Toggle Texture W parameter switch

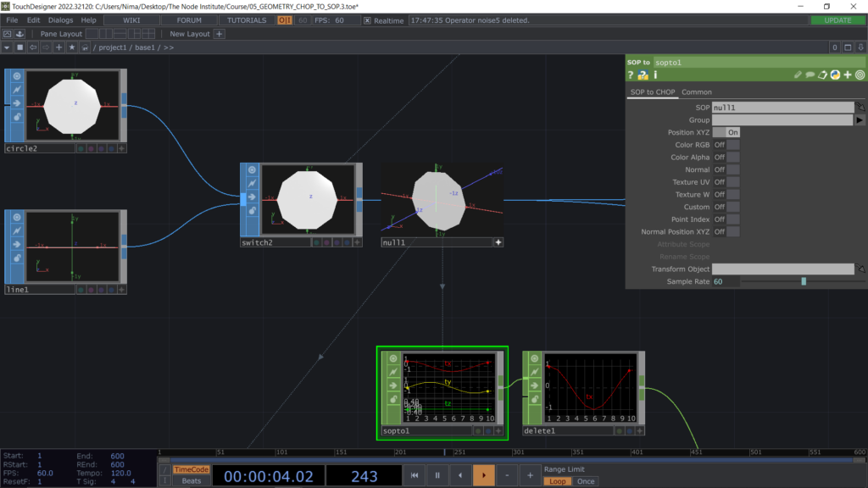pyautogui.click(x=726, y=194)
